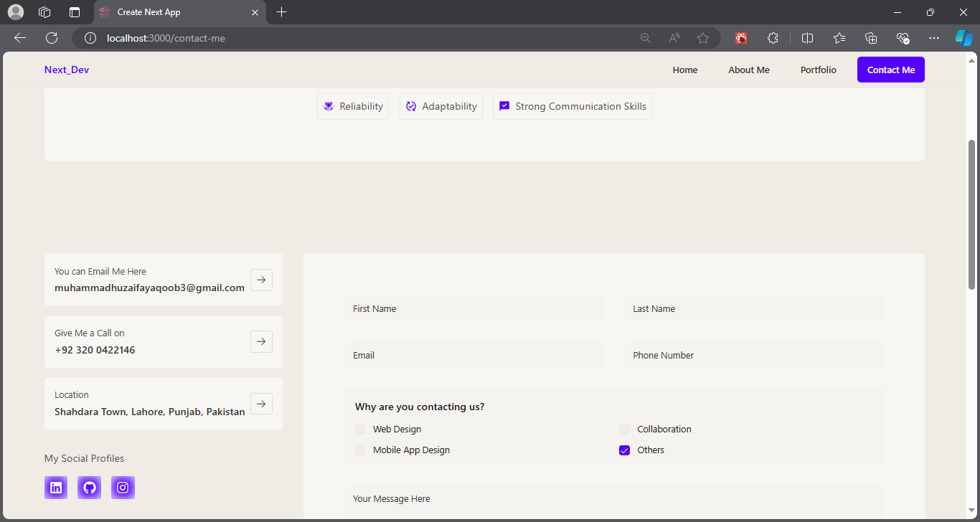Open the Portfolio nav item
980x522 pixels.
click(819, 70)
